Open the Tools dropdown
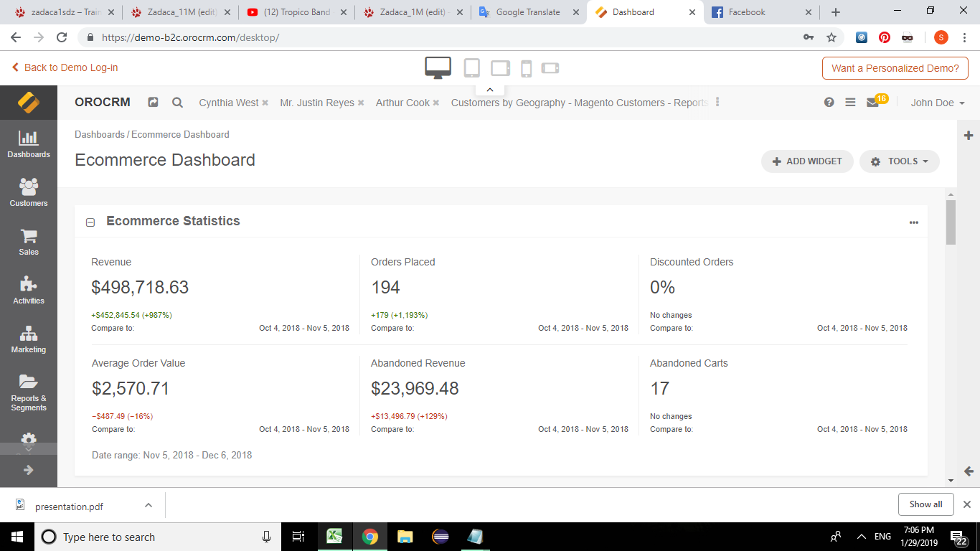The height and width of the screenshot is (551, 980). coord(899,161)
